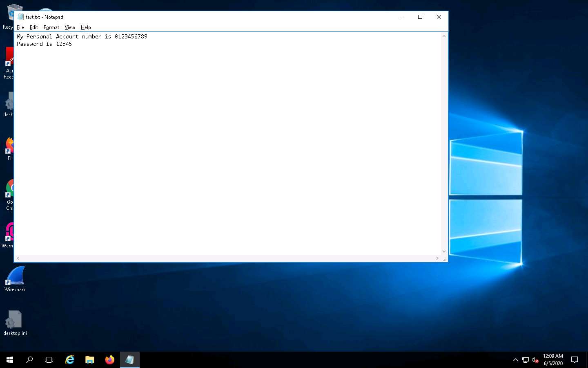588x368 pixels.
Task: Click the horizontal scrollbar right arrow
Action: tap(437, 258)
